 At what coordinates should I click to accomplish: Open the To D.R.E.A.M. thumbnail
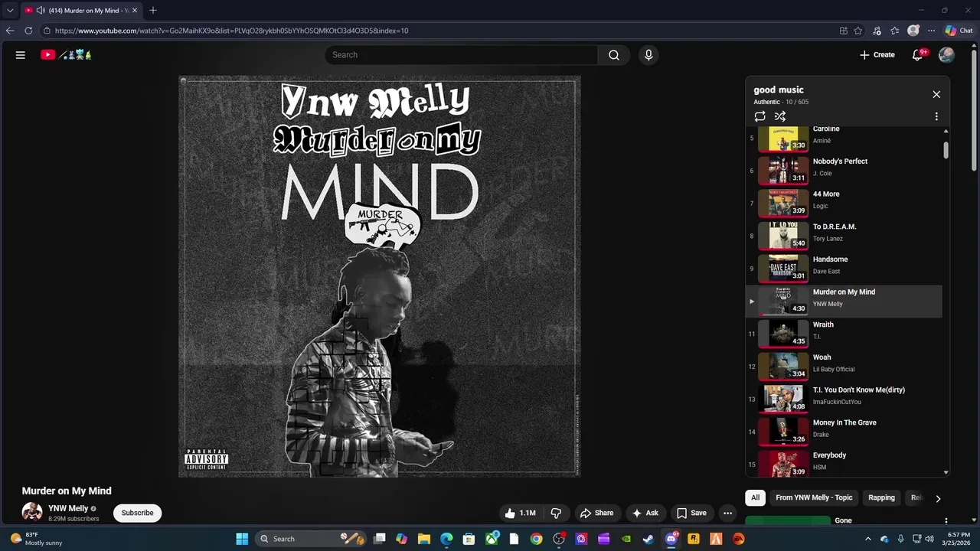783,236
